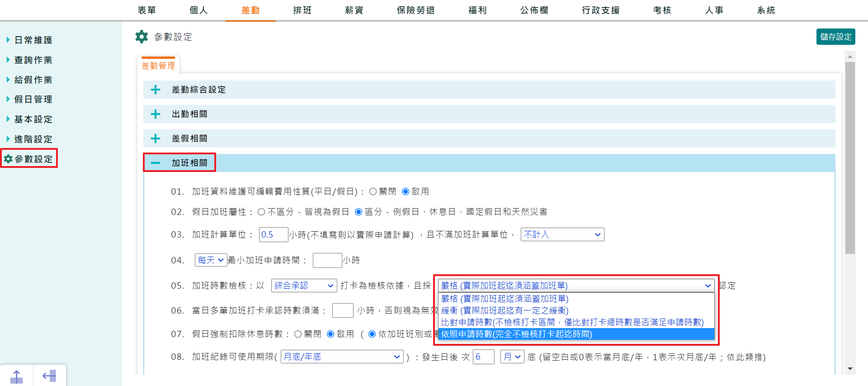This screenshot has height=386, width=868.
Task: Click the gear icon in sidebar 參數設定
Action: 8,159
